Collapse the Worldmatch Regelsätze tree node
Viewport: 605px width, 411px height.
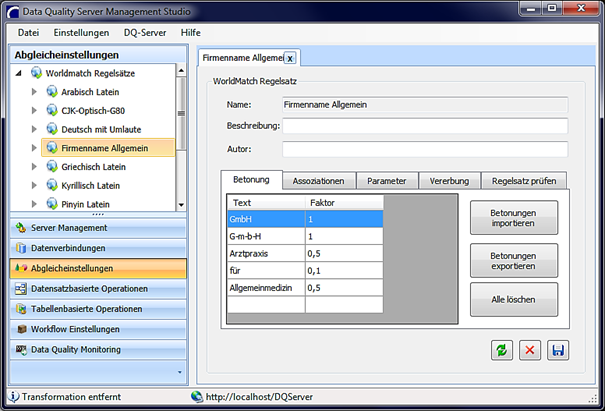[x=19, y=73]
